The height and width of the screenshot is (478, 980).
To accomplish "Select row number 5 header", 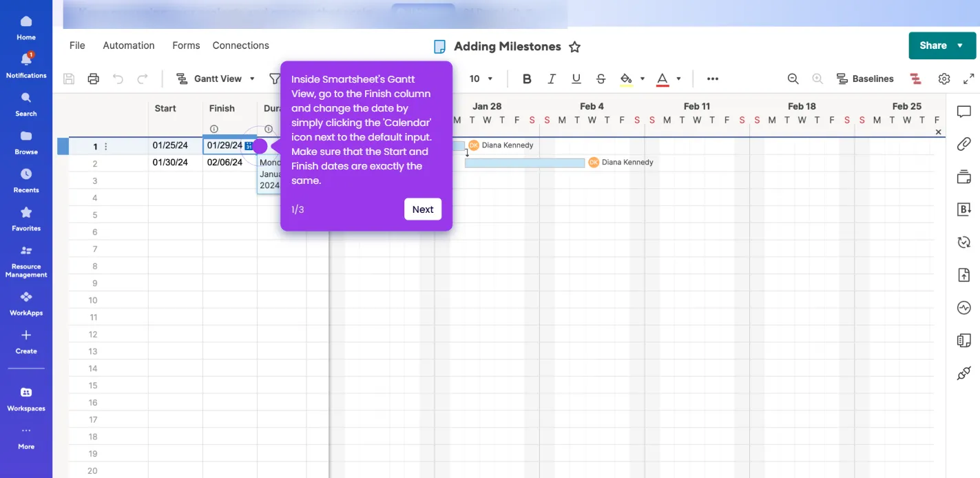I will pyautogui.click(x=94, y=215).
